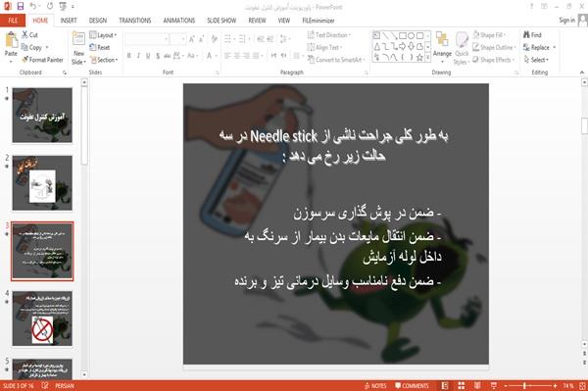Switch to the SLIDE SHOW tab
The width and height of the screenshot is (588, 391).
click(221, 21)
